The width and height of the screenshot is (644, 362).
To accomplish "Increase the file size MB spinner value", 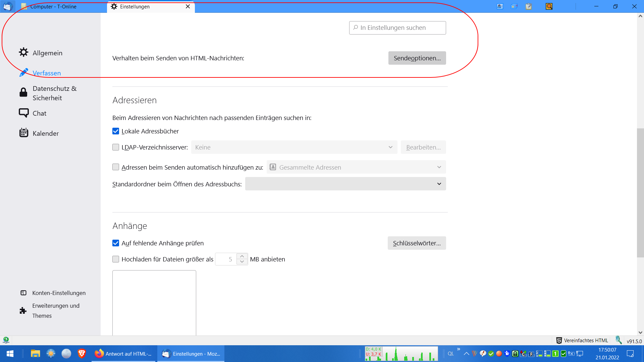I will click(x=242, y=256).
